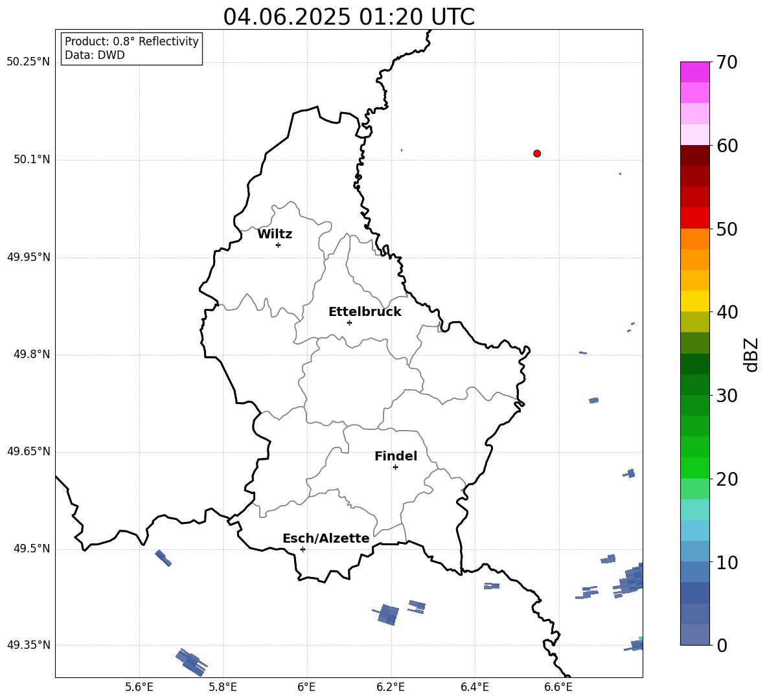Click the cross marker below Findel

pyautogui.click(x=395, y=468)
